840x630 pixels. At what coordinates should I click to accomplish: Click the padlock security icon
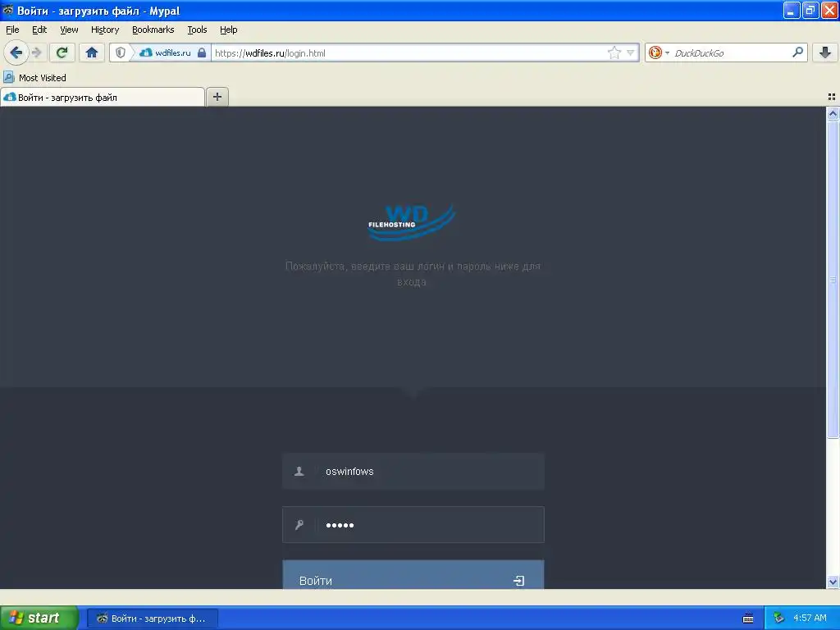(202, 52)
